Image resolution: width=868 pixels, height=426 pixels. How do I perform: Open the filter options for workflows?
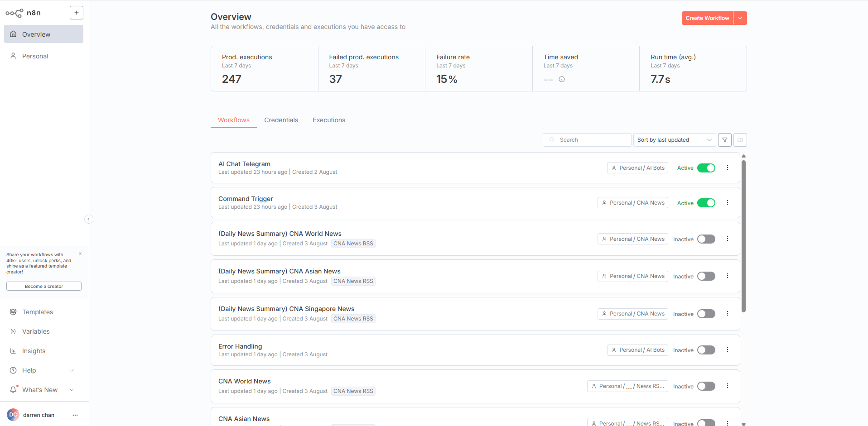724,140
